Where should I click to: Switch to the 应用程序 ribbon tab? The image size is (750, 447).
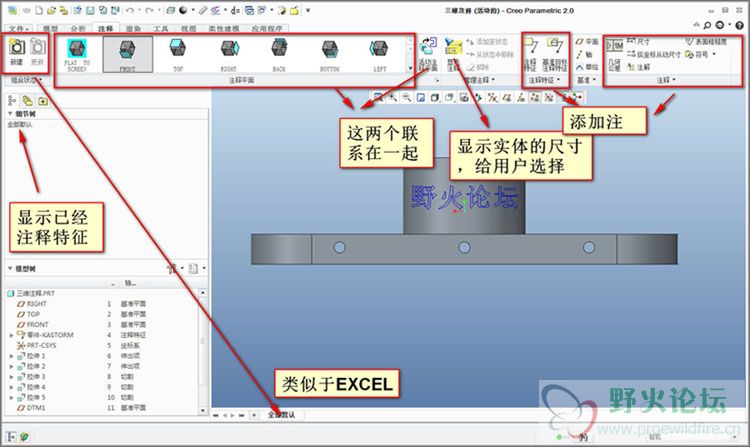(267, 29)
